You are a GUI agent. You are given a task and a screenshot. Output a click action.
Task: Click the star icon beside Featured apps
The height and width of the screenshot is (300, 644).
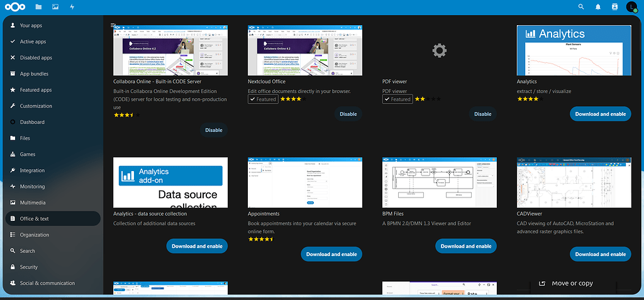(13, 89)
